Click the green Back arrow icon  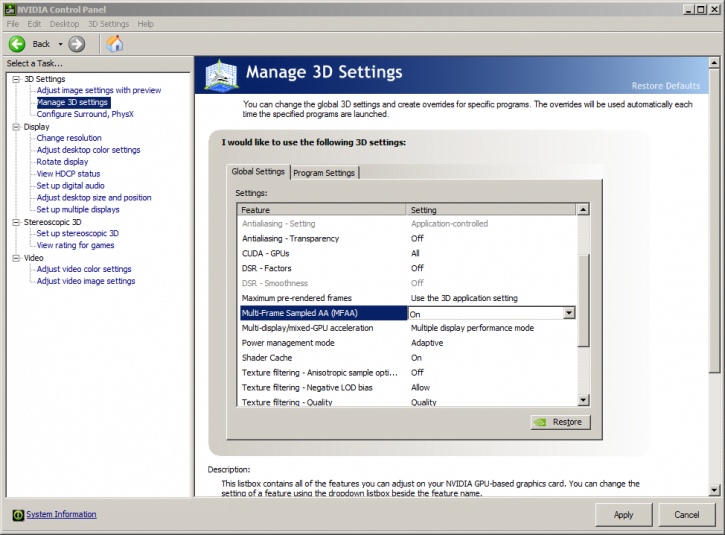(x=17, y=44)
